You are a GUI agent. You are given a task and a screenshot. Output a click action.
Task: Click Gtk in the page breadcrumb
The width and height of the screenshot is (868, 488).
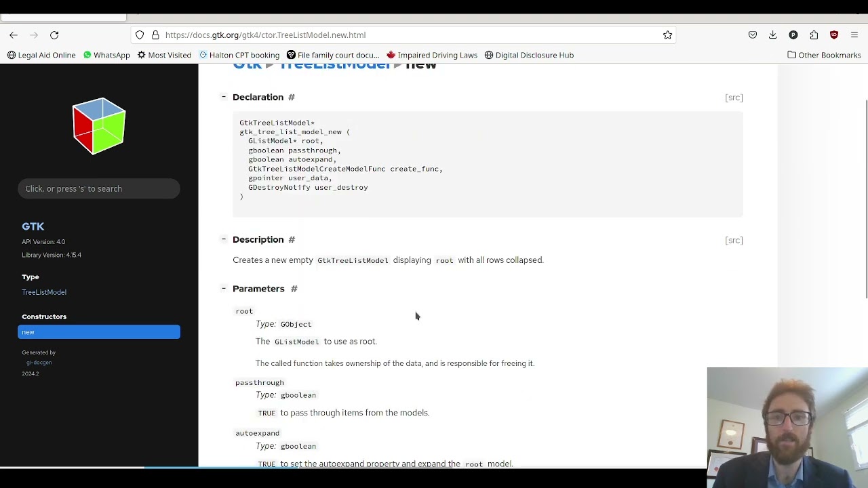[248, 66]
